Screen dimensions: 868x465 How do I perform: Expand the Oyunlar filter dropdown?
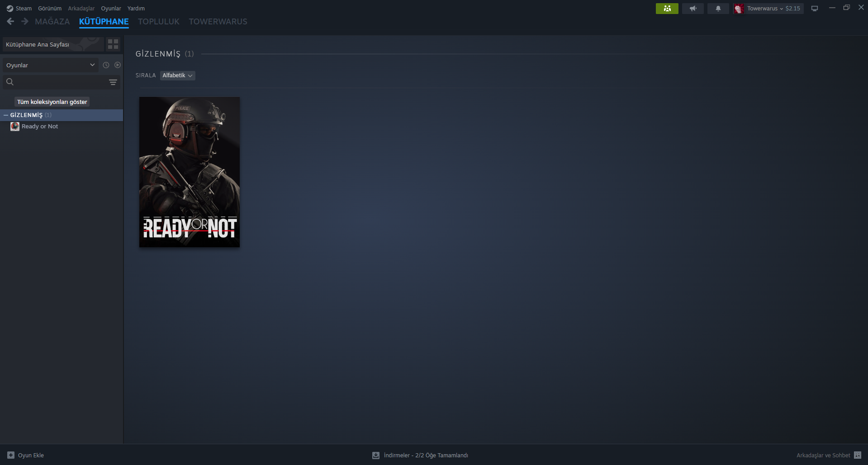click(x=51, y=65)
